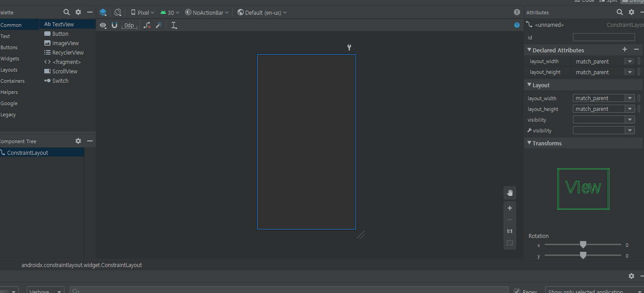Show warnings and errors icon
Image resolution: width=644 pixels, height=293 pixels.
(x=517, y=13)
